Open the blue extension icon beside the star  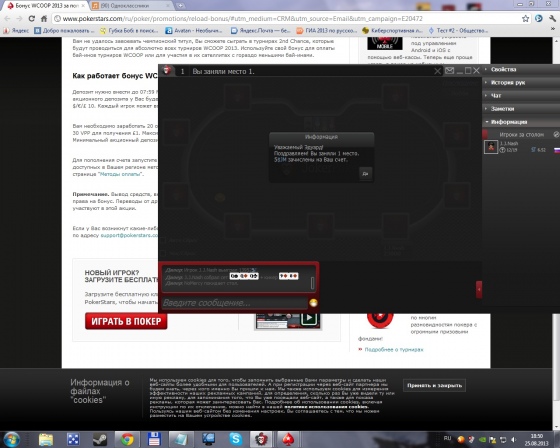point(539,19)
